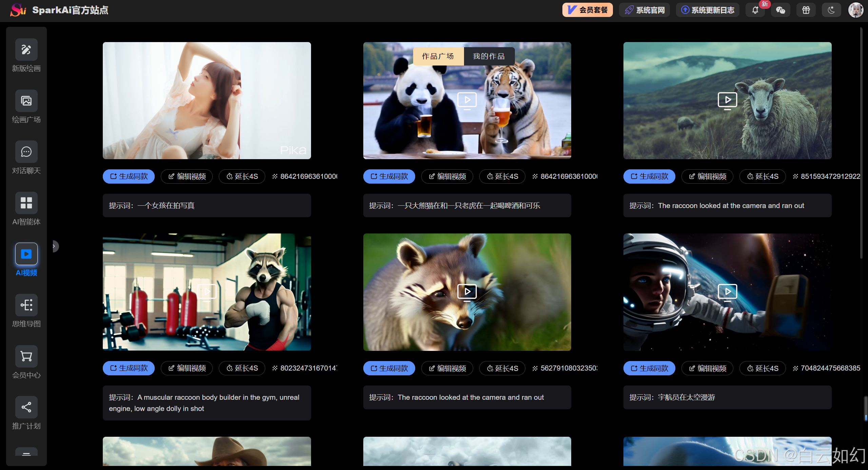Toggle dark mode moon icon
868x470 pixels.
pyautogui.click(x=831, y=10)
